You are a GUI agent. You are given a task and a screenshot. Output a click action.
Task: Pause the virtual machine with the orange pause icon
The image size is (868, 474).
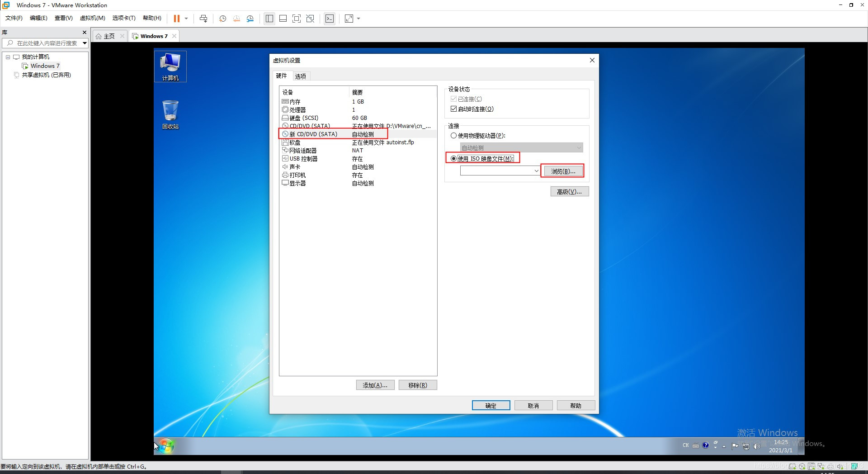pos(176,19)
